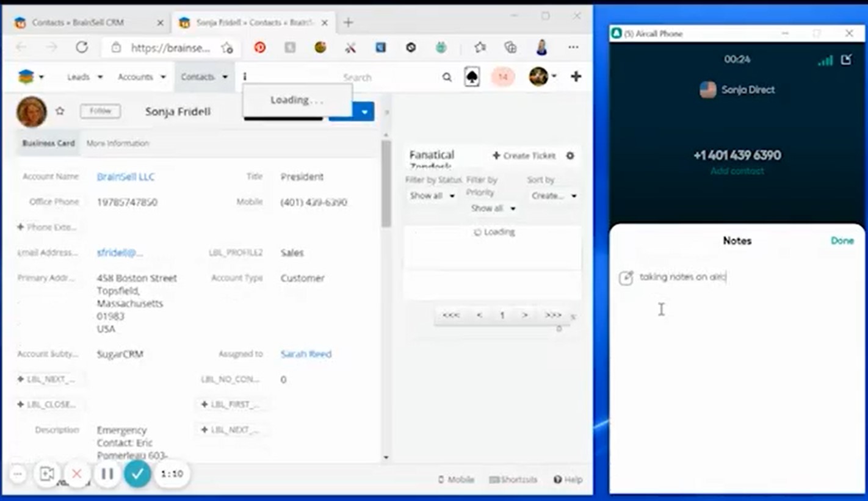Click Add contact in Aircall Phone
This screenshot has height=501, width=868.
(737, 171)
